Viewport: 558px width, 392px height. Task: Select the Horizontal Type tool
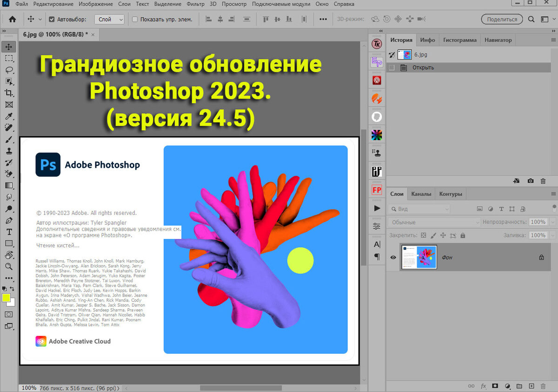point(9,232)
